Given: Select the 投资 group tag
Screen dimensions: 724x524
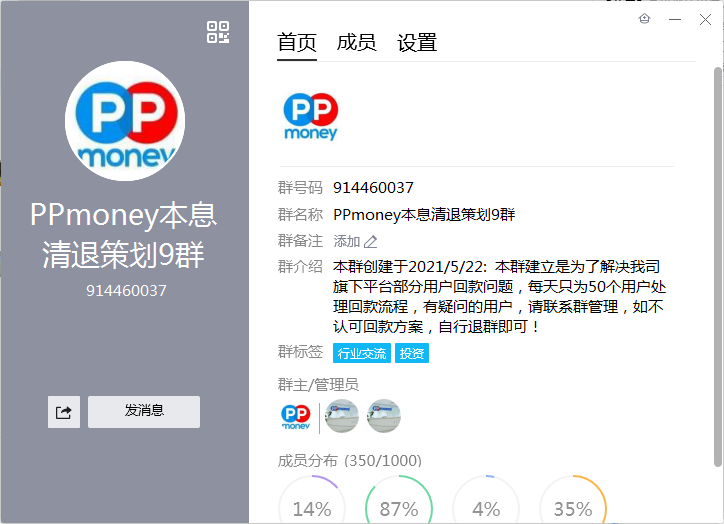Looking at the screenshot, I should pos(412,353).
